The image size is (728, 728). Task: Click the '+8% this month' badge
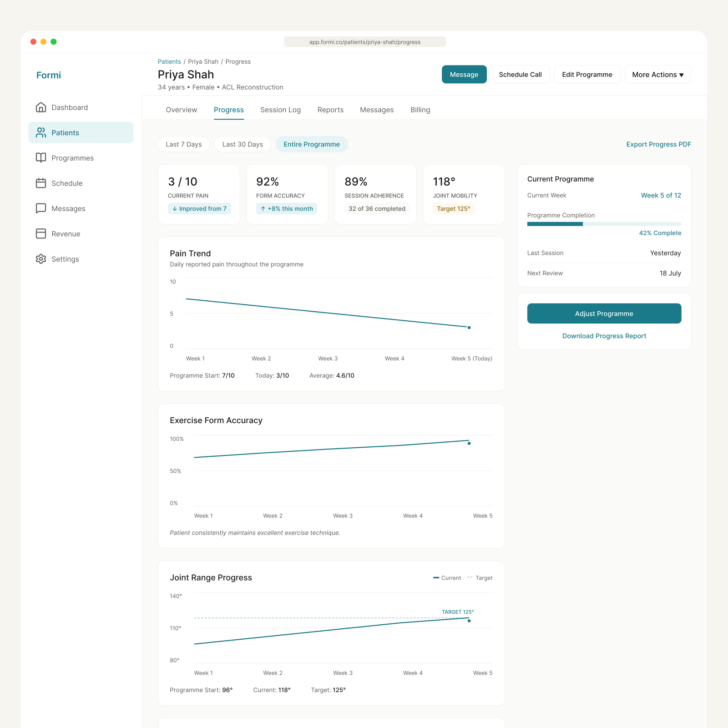[x=287, y=208]
